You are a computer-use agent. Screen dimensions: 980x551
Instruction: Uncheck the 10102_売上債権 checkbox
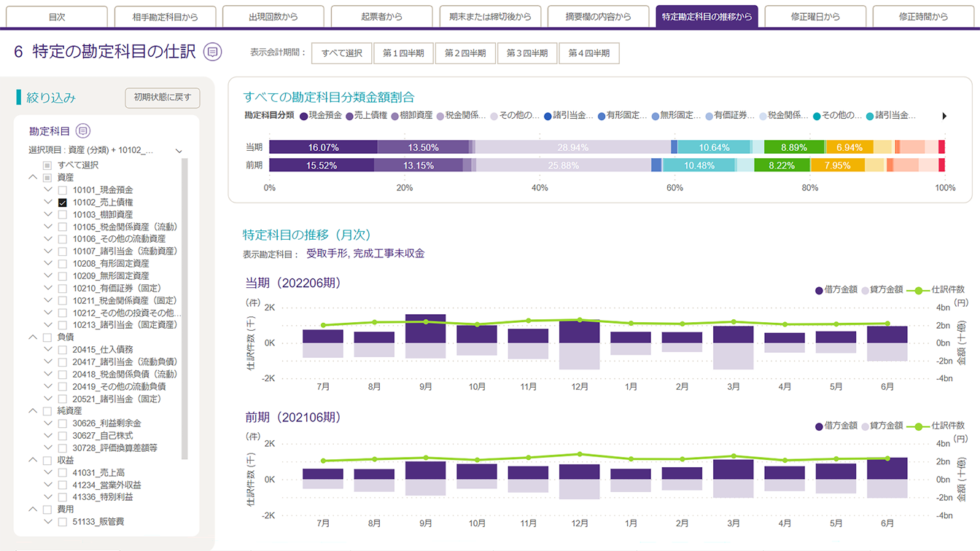(63, 203)
